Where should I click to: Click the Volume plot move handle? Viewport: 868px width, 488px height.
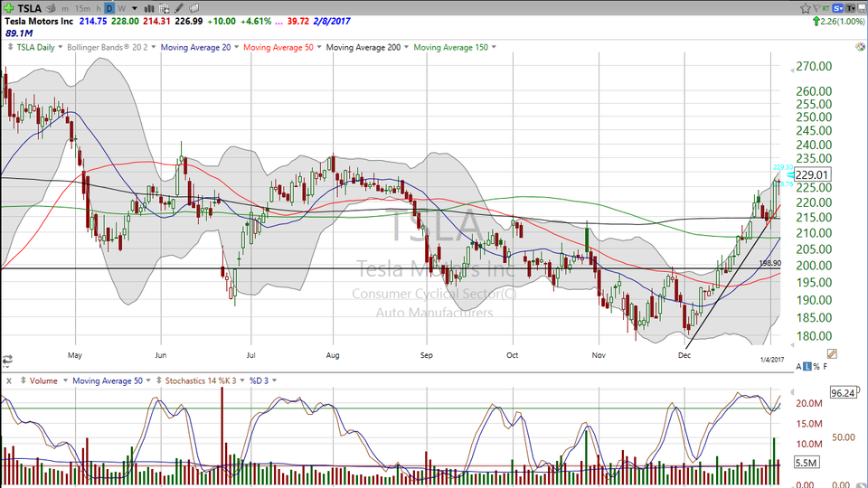(24, 380)
